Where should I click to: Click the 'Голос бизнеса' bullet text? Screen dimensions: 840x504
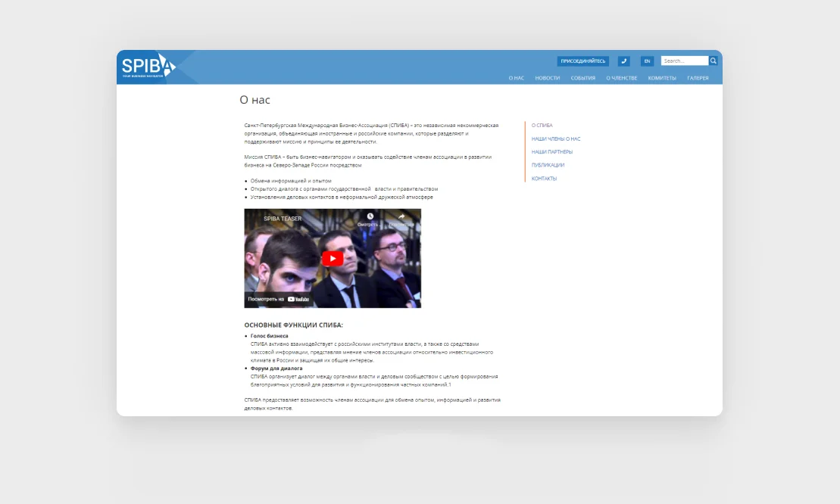(269, 336)
